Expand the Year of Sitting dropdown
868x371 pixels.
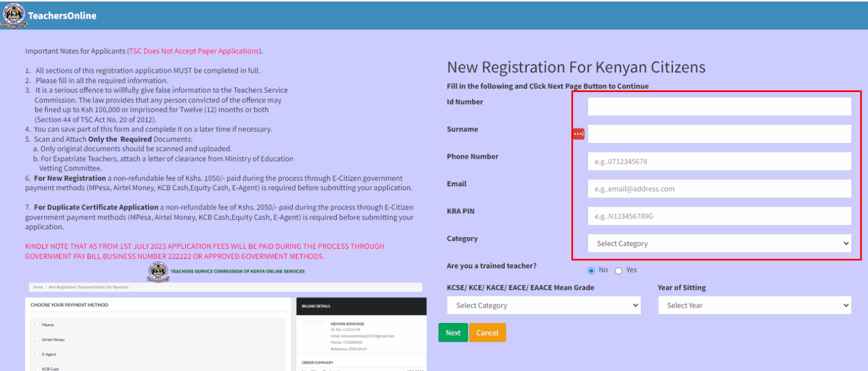[x=754, y=305]
